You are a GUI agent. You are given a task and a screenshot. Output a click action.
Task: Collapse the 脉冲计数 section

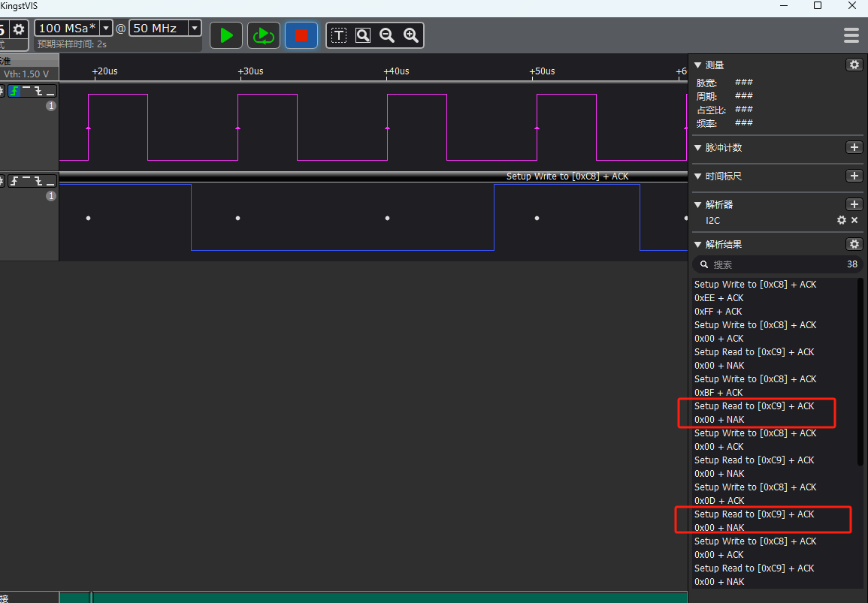click(697, 148)
